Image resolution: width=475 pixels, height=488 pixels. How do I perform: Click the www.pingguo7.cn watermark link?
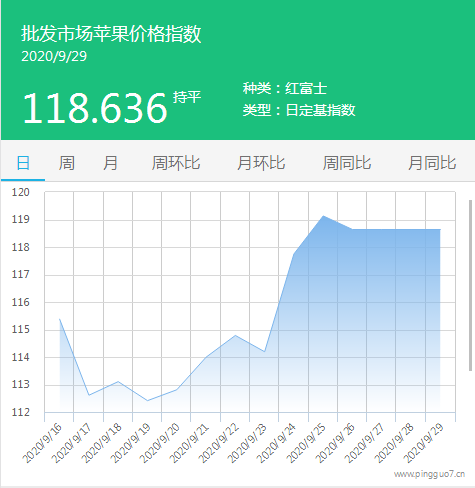[429, 474]
